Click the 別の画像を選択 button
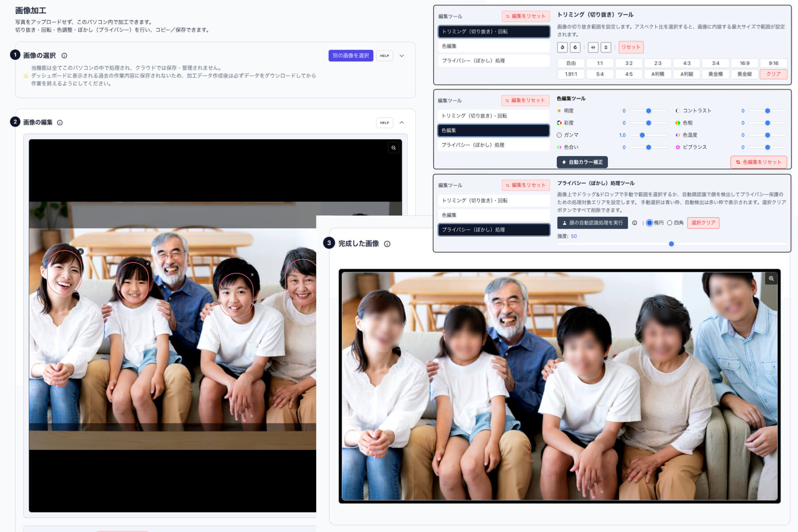Viewport: 798px width, 532px height. click(351, 55)
